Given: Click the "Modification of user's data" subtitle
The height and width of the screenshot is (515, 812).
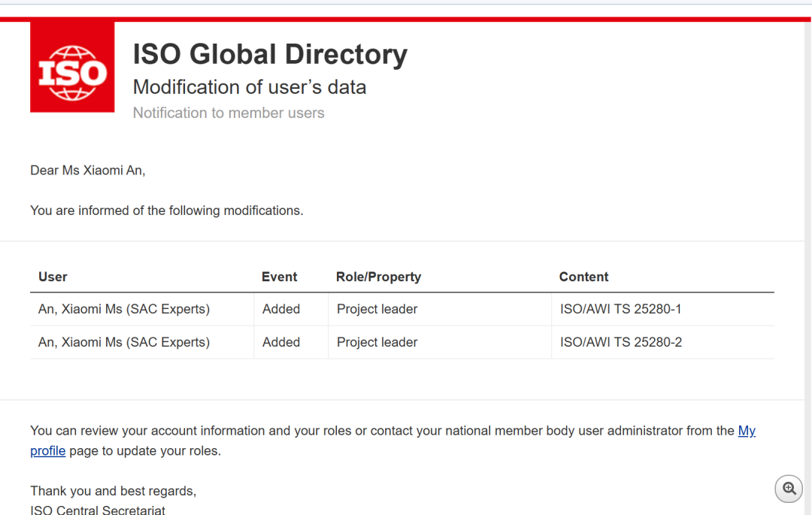Looking at the screenshot, I should pos(250,87).
